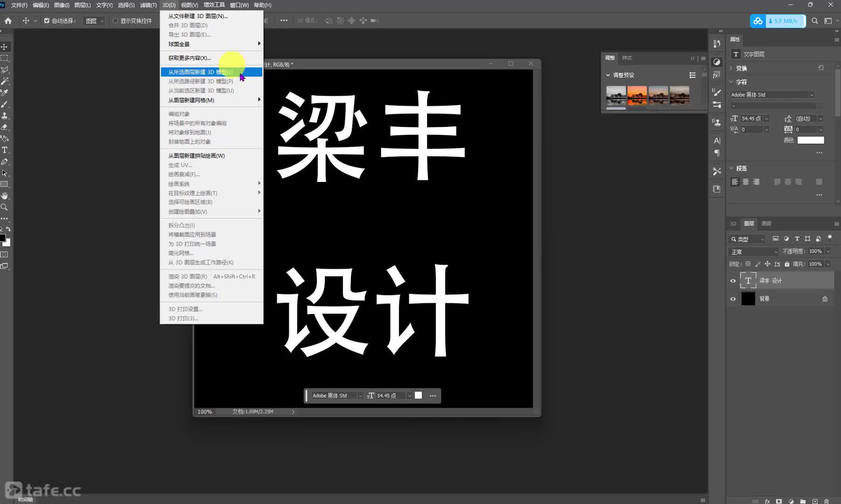Open more character options in Properties
The image size is (841, 504).
(819, 153)
